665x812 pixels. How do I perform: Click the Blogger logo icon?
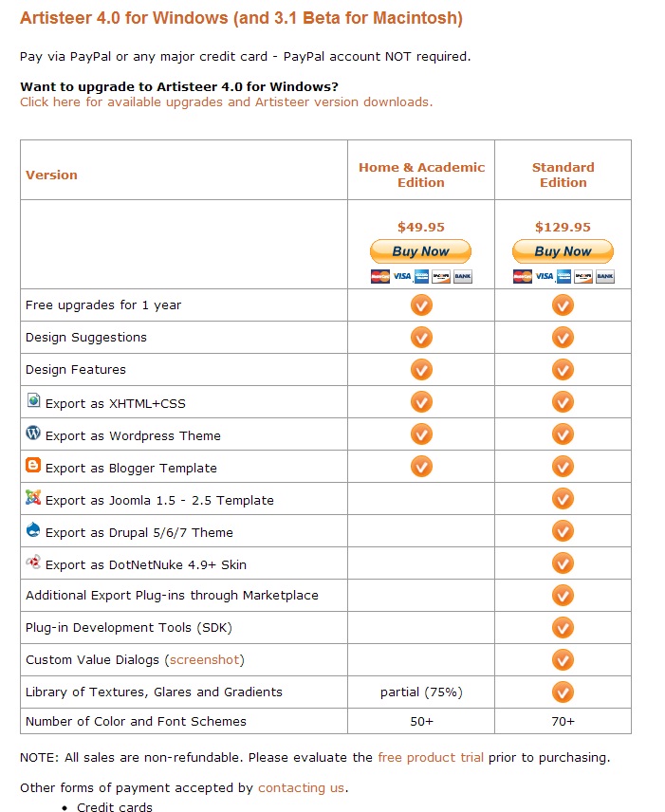(33, 466)
